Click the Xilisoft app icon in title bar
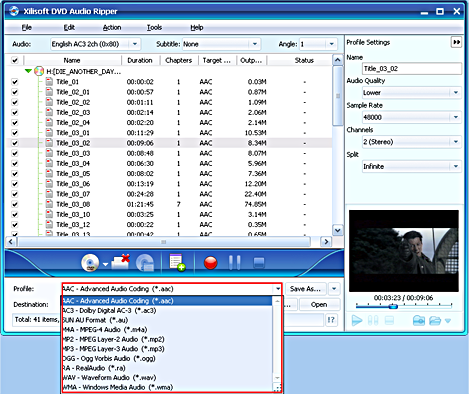Viewport: 469px width, 394px height. point(14,11)
